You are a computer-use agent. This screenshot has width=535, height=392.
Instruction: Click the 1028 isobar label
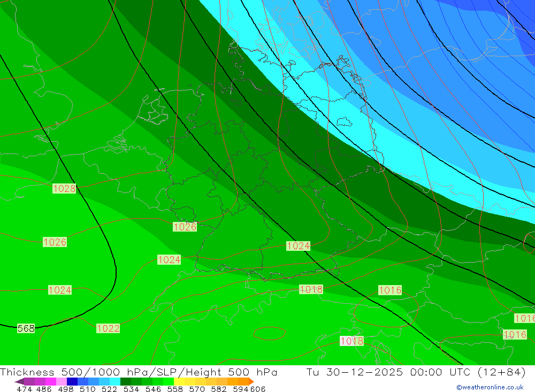pyautogui.click(x=64, y=189)
